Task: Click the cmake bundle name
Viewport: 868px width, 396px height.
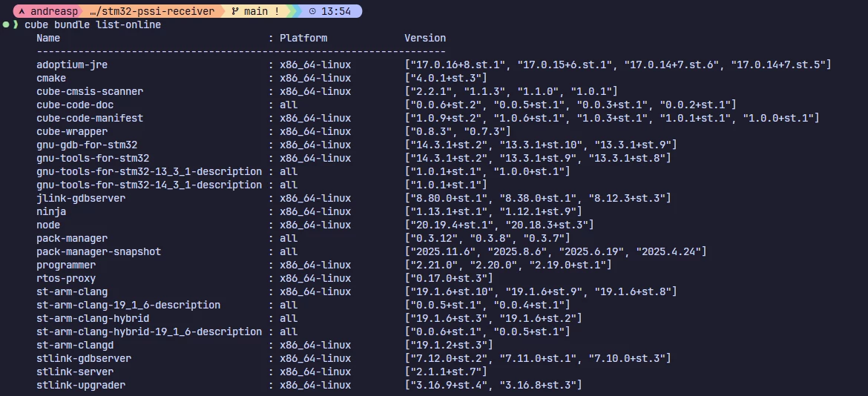Action: click(x=51, y=78)
